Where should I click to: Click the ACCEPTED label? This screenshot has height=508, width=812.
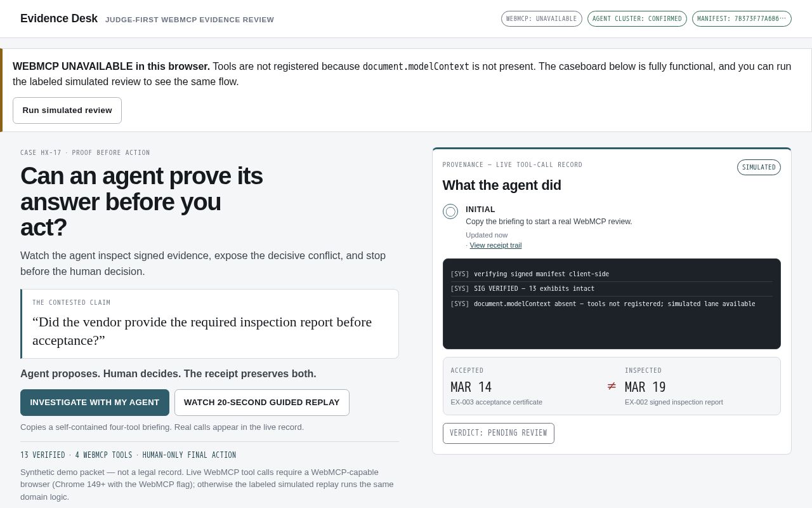coord(467,371)
